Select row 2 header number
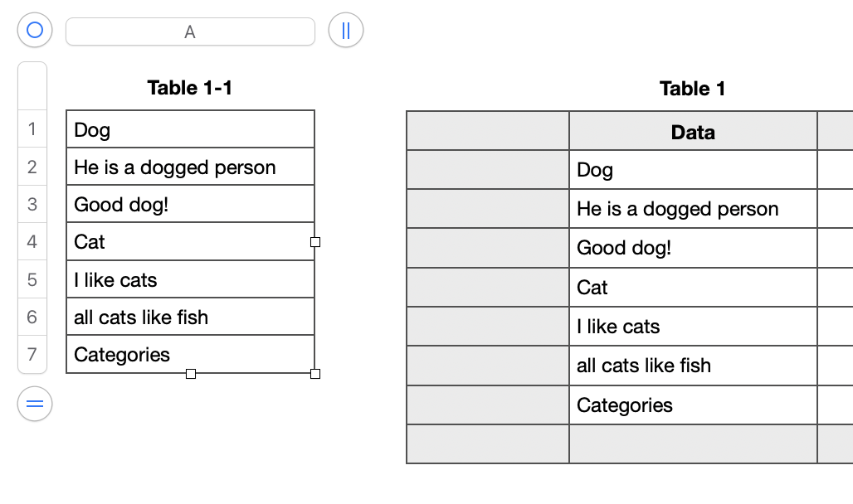The width and height of the screenshot is (853, 504). coord(32,167)
